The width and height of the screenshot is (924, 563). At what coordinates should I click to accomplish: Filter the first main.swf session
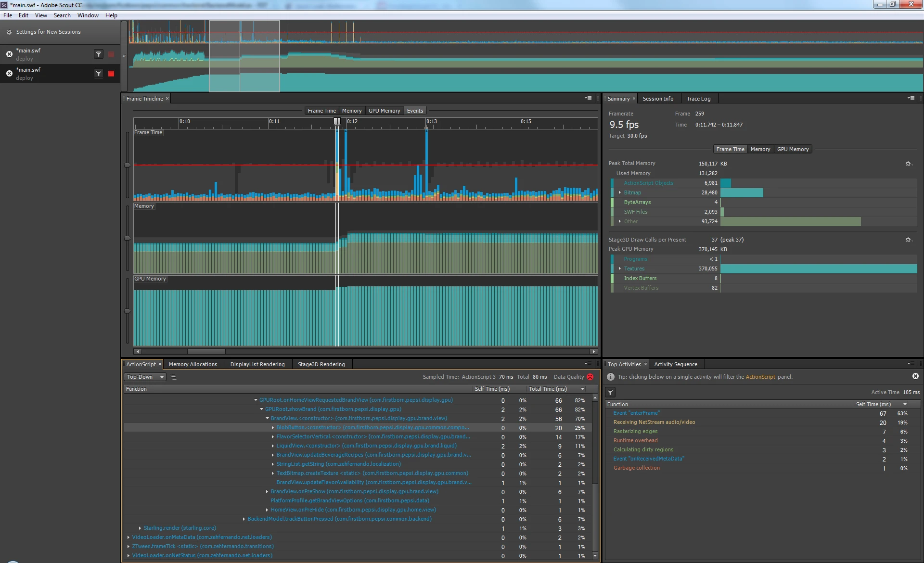coord(99,54)
